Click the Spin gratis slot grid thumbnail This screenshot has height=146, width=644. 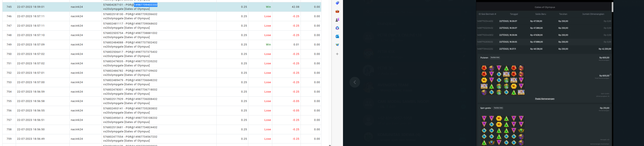503,130
